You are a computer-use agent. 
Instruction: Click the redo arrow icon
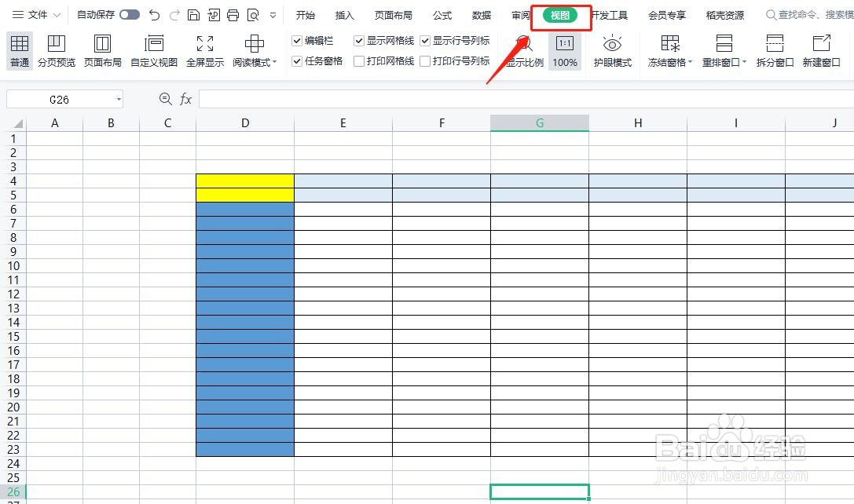coord(174,15)
